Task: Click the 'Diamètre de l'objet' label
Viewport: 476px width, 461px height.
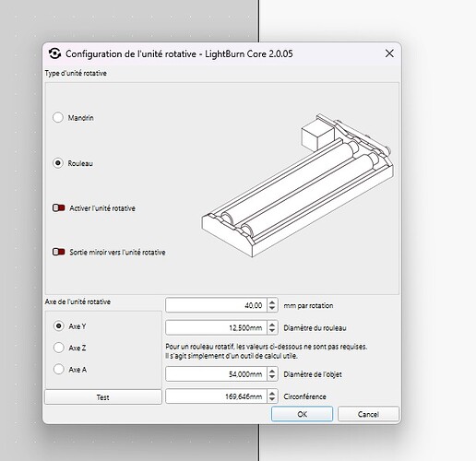Action: (313, 374)
